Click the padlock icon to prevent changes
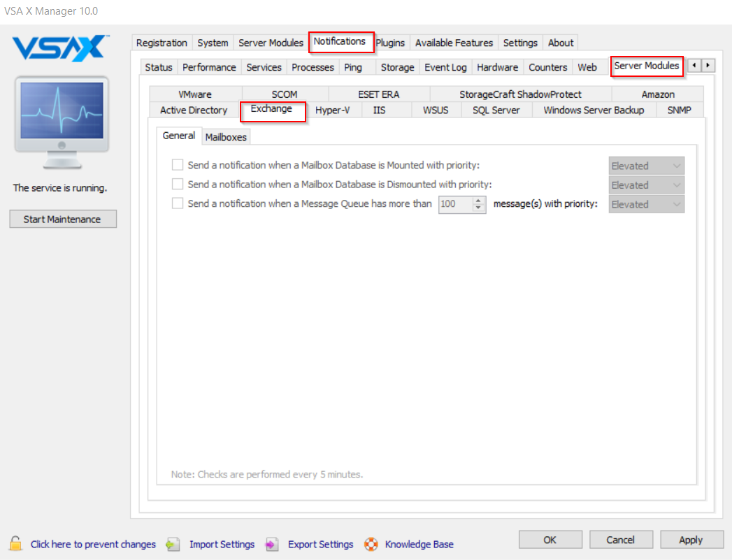Viewport: 732px width, 560px height. 15,544
